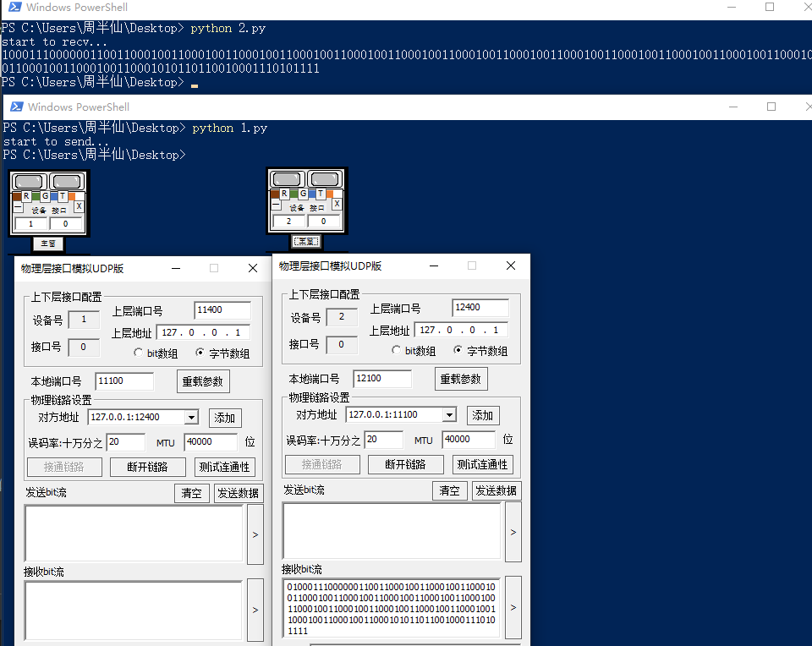The width and height of the screenshot is (812, 646).
Task: Click MTU field in device 2 window
Action: (469, 440)
